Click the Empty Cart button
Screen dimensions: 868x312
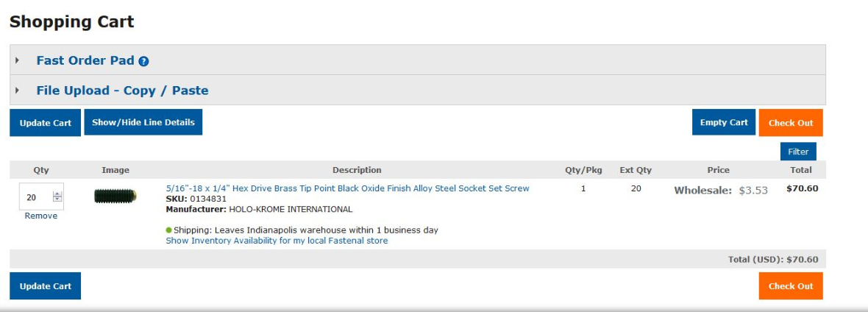pyautogui.click(x=724, y=122)
